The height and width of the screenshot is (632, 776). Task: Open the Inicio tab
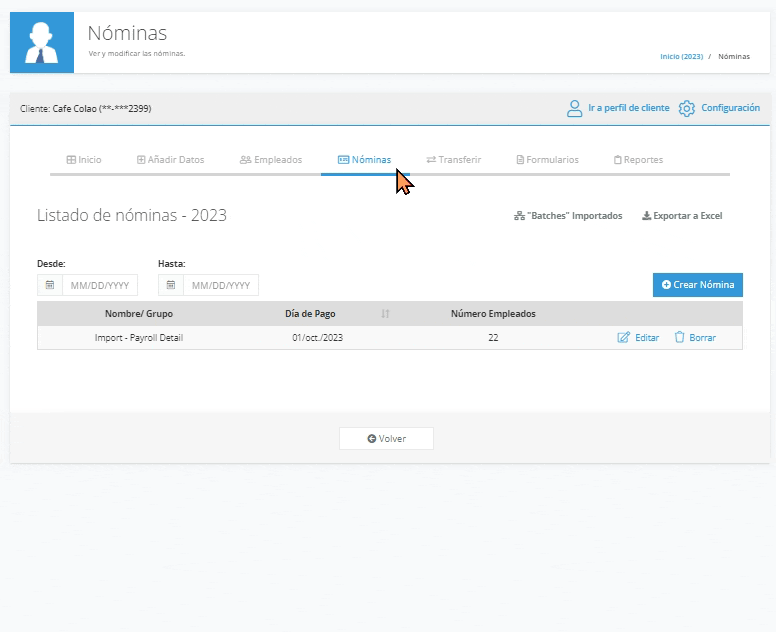(x=84, y=160)
